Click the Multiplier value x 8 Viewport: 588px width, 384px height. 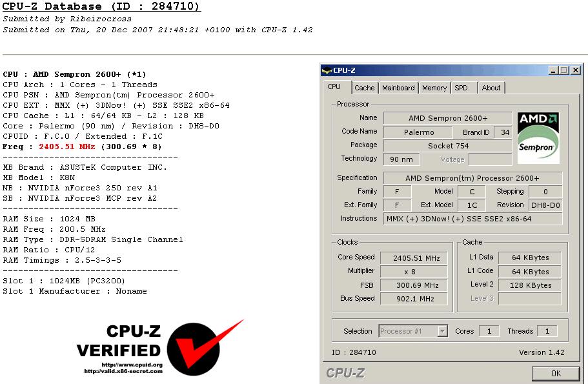tap(414, 272)
